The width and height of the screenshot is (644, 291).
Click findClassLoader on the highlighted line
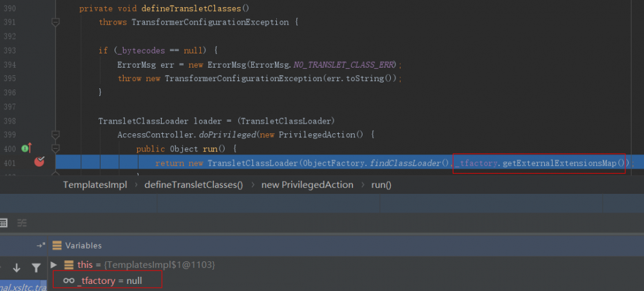pyautogui.click(x=406, y=163)
